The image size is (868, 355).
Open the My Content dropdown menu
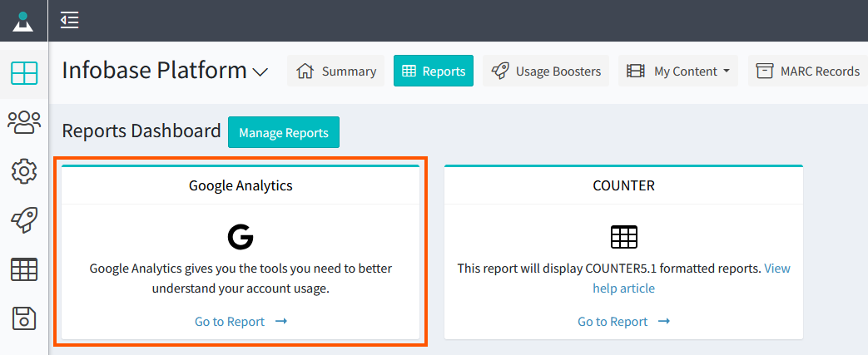[x=678, y=71]
